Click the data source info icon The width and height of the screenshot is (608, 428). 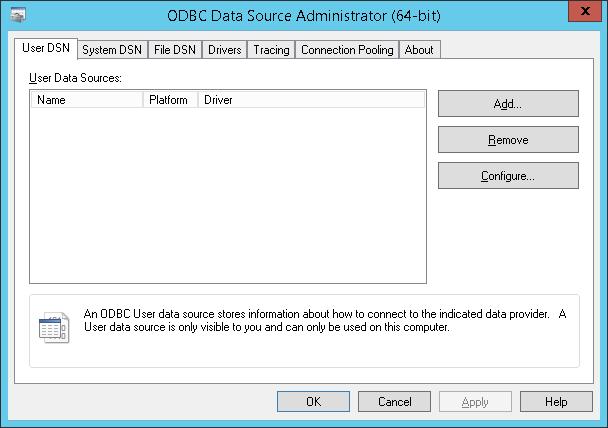point(53,326)
